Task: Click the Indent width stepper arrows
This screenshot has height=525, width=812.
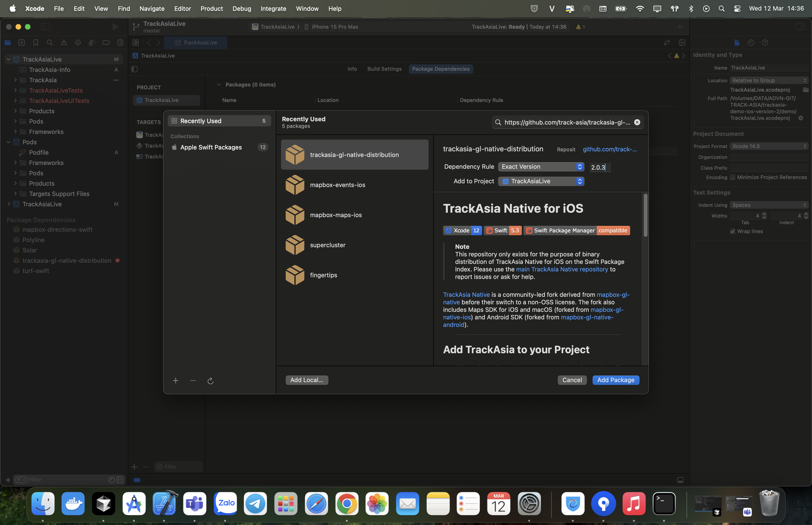Action: (x=806, y=216)
